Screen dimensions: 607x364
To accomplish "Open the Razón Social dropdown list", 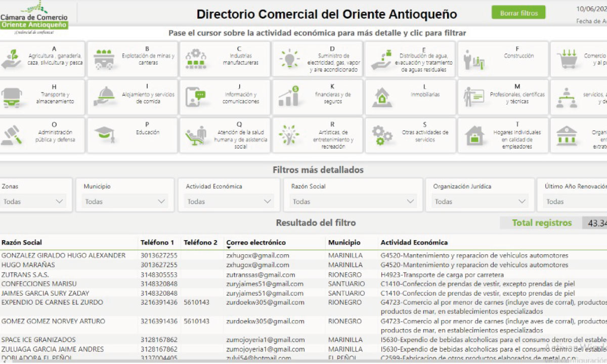I will [x=353, y=201].
